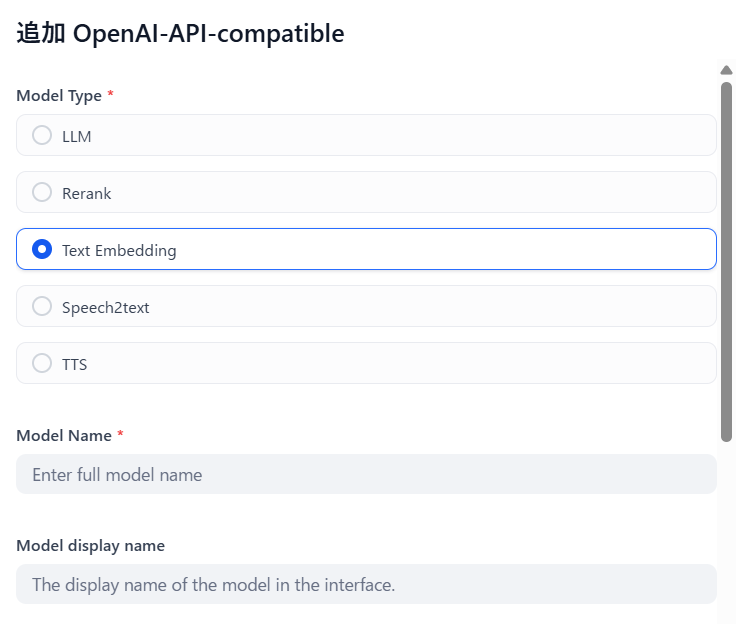Click the Model Type field label
The image size is (747, 624).
(59, 96)
